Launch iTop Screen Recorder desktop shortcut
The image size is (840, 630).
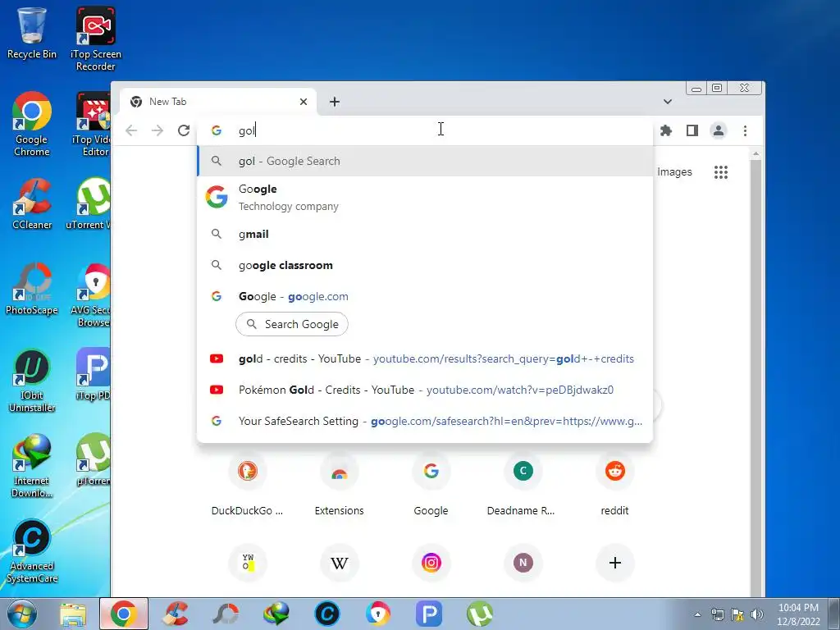click(x=95, y=38)
